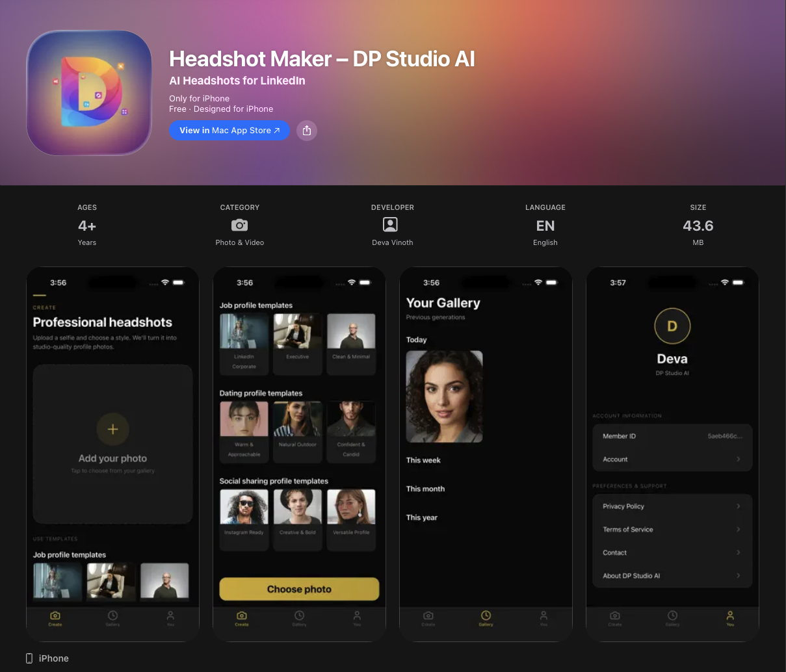The width and height of the screenshot is (786, 672).
Task: Expand the Account row chevron
Action: point(738,459)
